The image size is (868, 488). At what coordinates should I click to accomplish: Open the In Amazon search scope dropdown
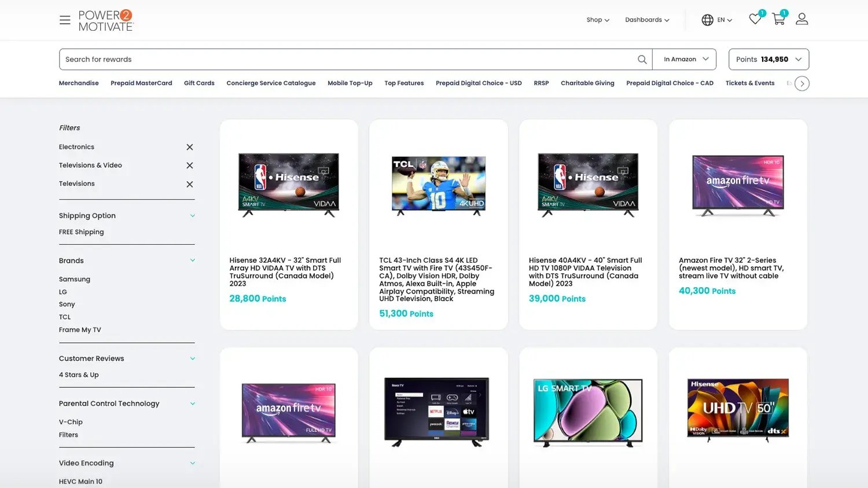click(685, 60)
